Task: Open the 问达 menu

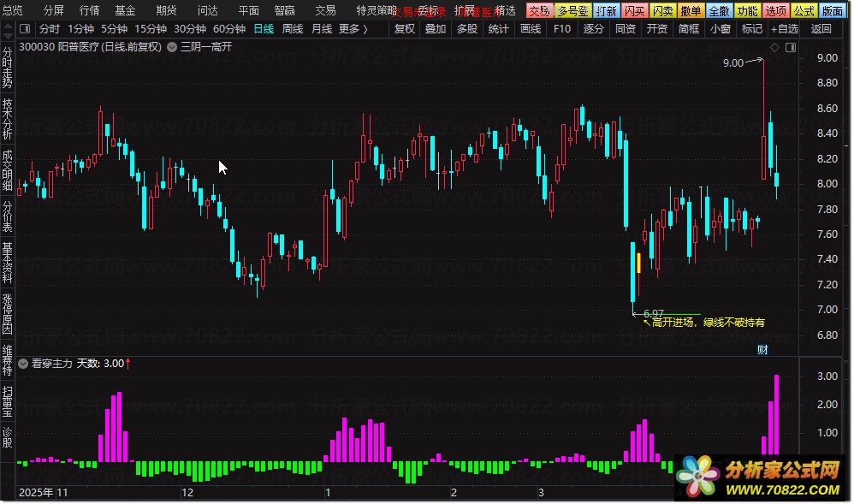Action: coord(207,10)
